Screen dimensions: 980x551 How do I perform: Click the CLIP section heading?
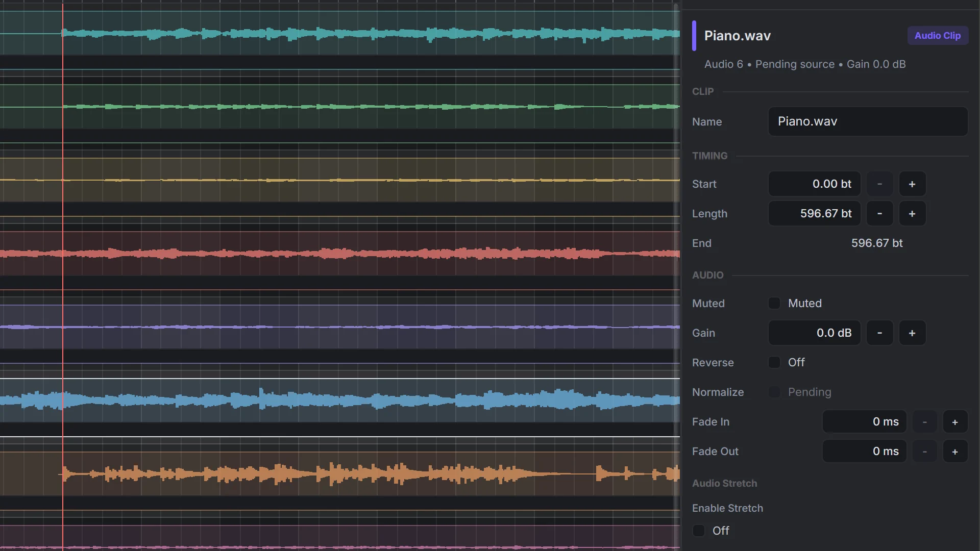pos(703,92)
